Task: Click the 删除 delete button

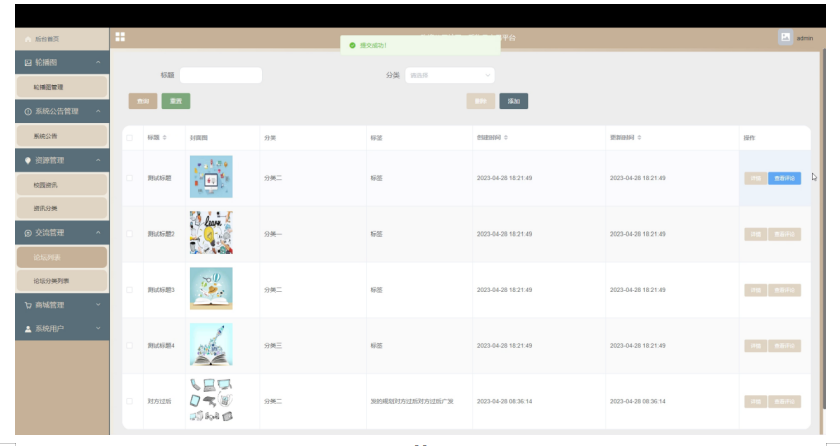Action: pyautogui.click(x=481, y=101)
